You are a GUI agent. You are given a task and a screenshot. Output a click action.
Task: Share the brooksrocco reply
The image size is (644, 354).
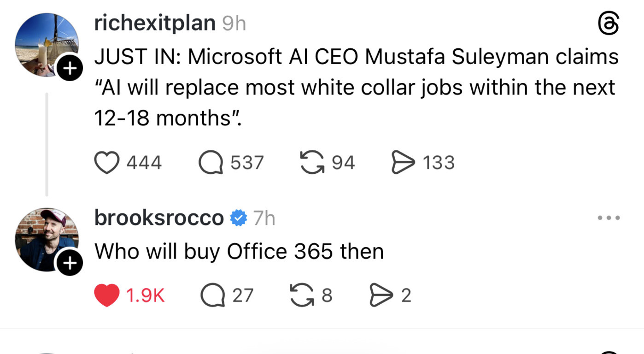point(380,295)
